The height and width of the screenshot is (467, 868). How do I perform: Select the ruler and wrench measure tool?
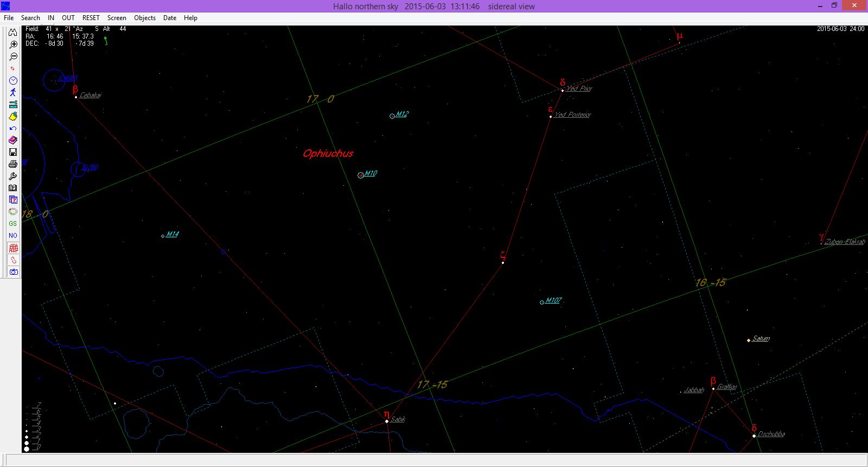click(x=13, y=104)
